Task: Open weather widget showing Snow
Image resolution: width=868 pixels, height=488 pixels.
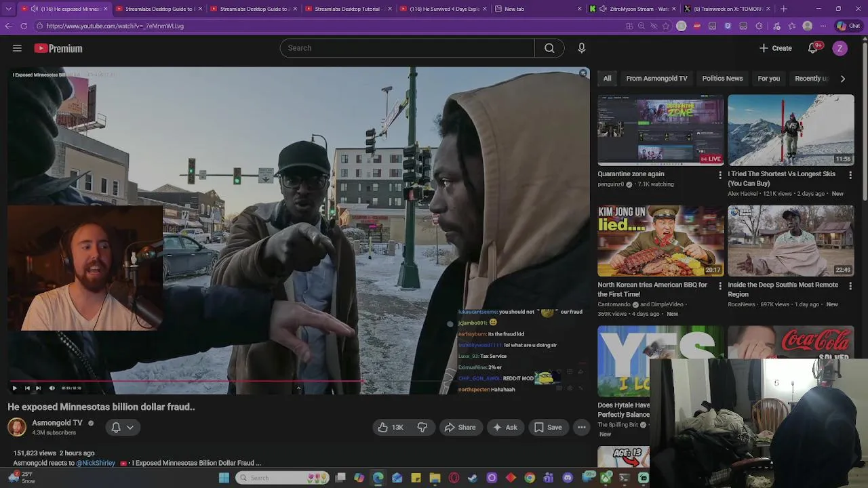Action: point(21,477)
